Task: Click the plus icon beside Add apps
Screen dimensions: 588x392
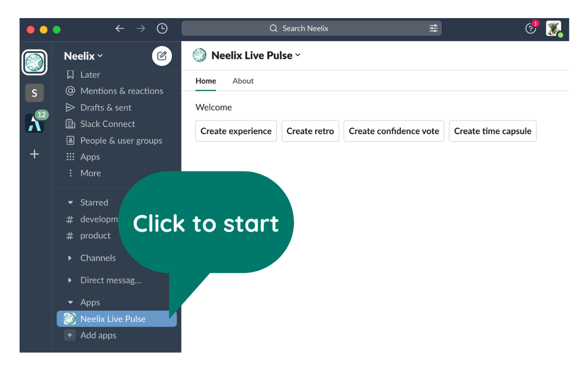Action: tap(70, 335)
